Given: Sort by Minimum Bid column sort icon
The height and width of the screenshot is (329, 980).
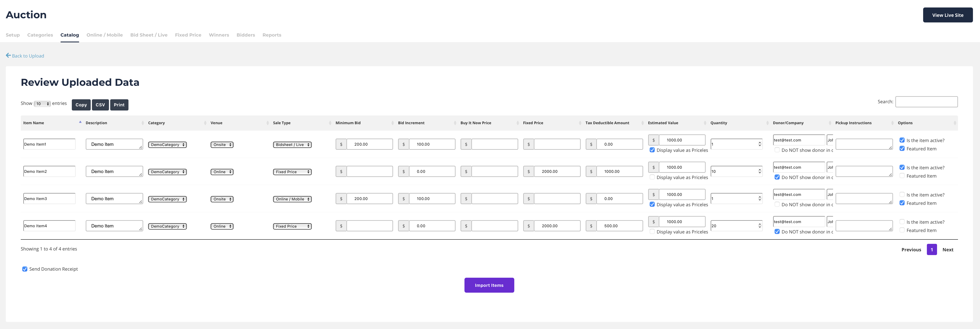Looking at the screenshot, I should [393, 123].
